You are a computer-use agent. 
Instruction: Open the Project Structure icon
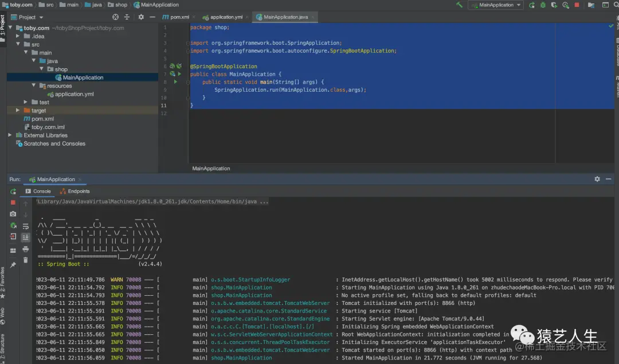pyautogui.click(x=591, y=5)
